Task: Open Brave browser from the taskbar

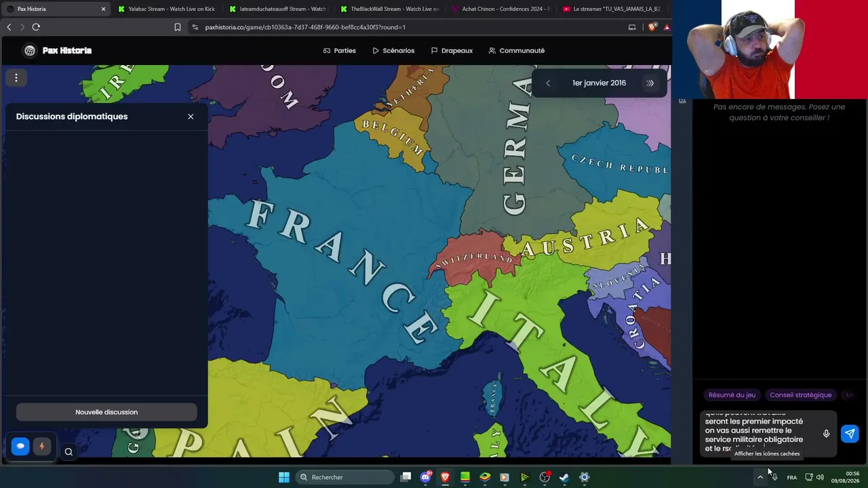Action: pyautogui.click(x=446, y=477)
